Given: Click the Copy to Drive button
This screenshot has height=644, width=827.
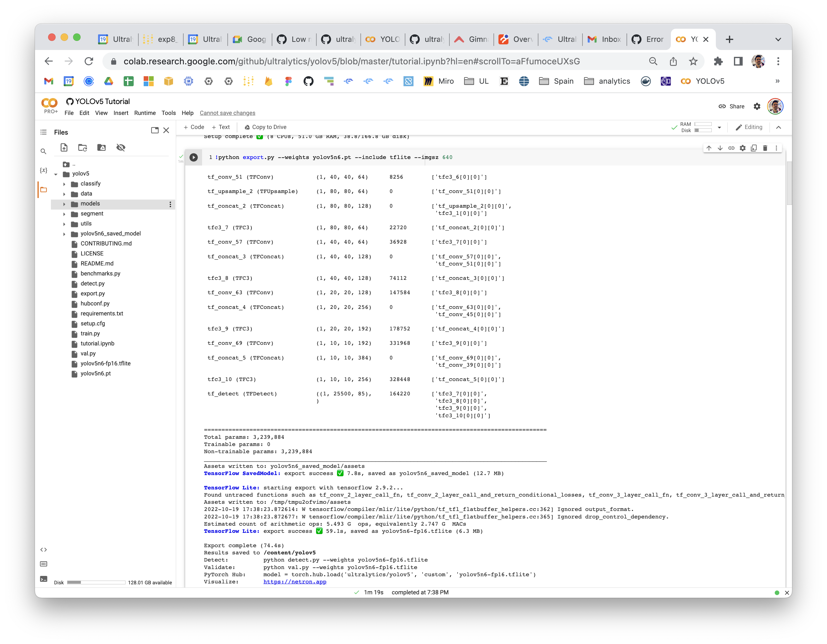Looking at the screenshot, I should click(x=265, y=127).
